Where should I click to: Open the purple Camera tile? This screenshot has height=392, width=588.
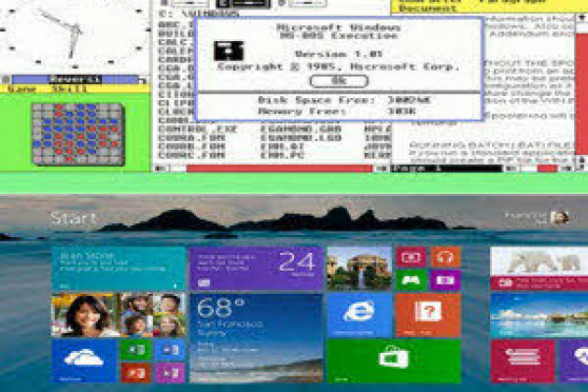click(x=445, y=279)
